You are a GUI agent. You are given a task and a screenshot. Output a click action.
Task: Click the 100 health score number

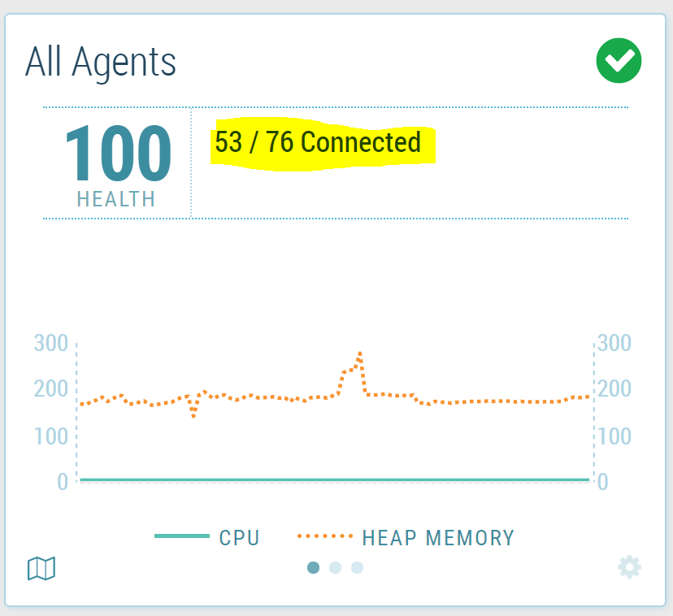[x=117, y=154]
